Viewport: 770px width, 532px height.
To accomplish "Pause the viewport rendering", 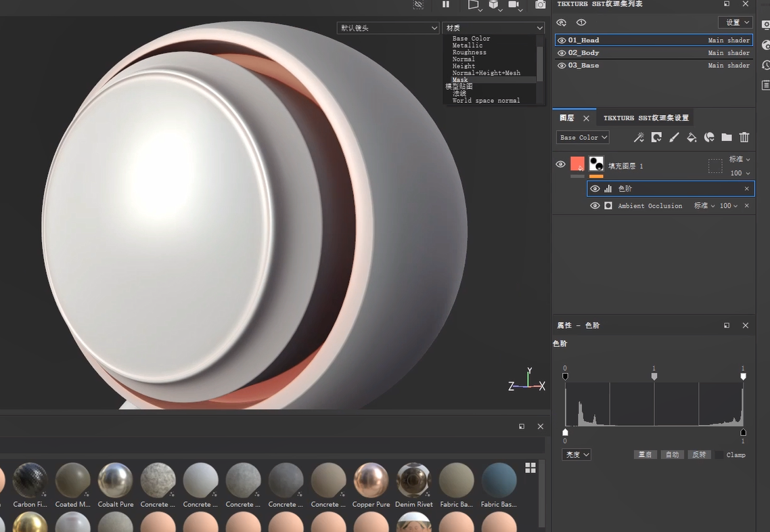I will pyautogui.click(x=446, y=5).
